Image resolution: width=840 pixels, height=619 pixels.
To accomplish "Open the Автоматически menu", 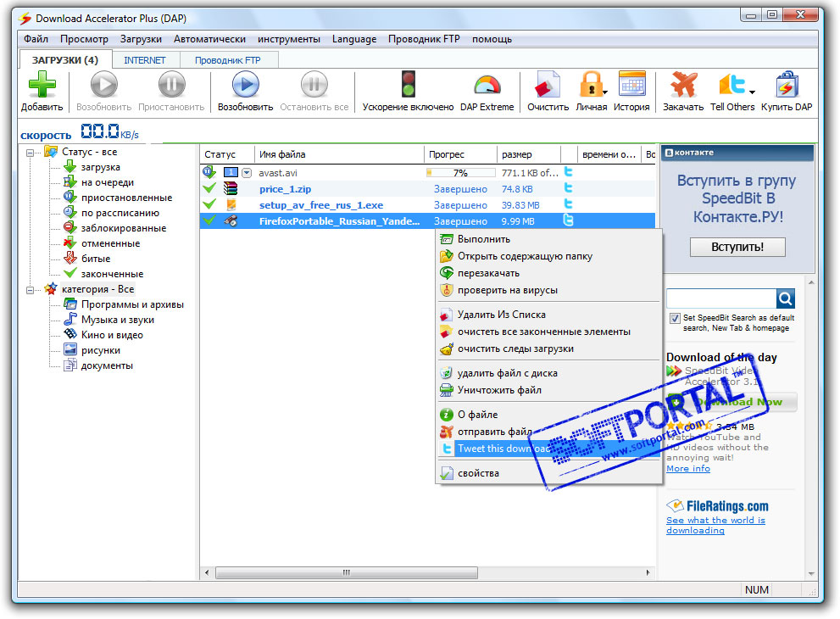I will [209, 39].
